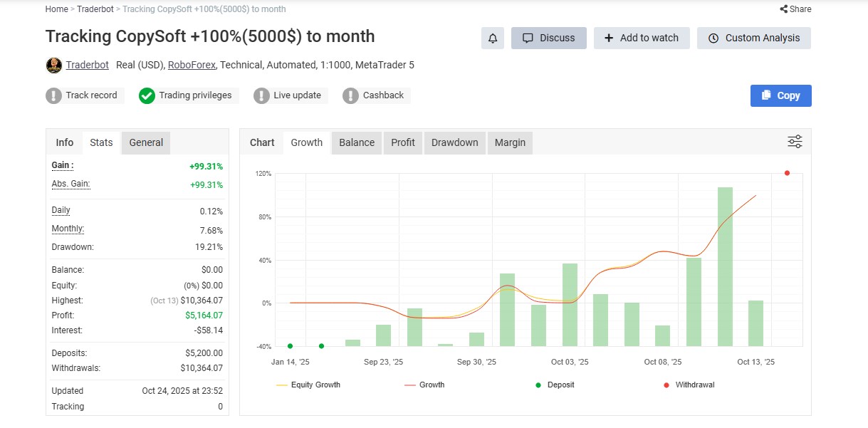Image resolution: width=868 pixels, height=428 pixels.
Task: Toggle the Withdrawal legend entry
Action: click(689, 385)
